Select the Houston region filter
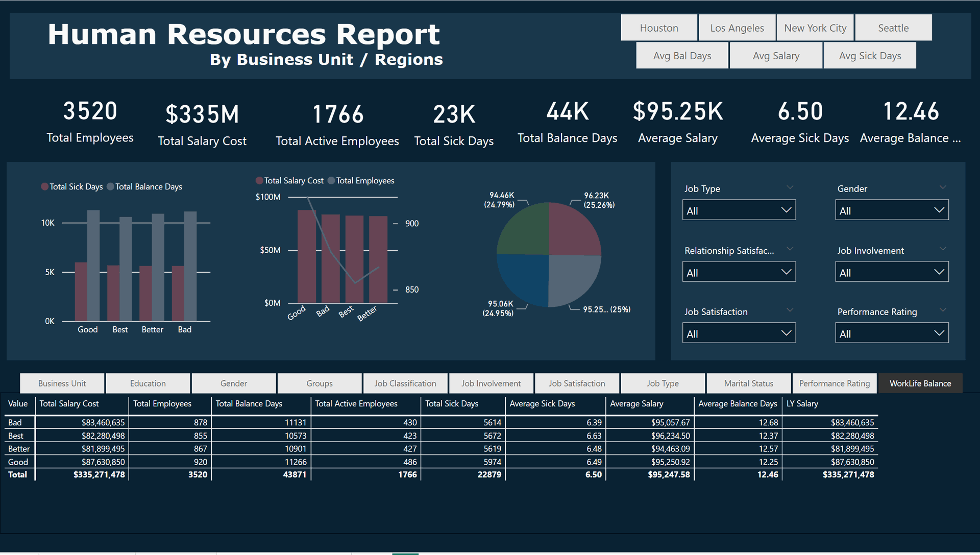 point(659,28)
